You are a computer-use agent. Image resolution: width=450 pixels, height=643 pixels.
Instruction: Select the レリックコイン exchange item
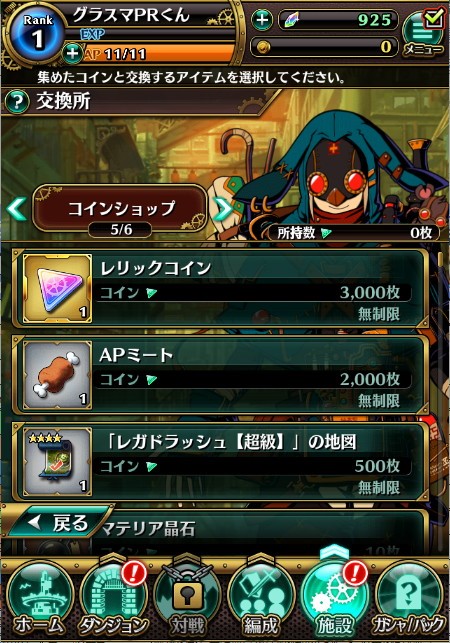click(221, 288)
